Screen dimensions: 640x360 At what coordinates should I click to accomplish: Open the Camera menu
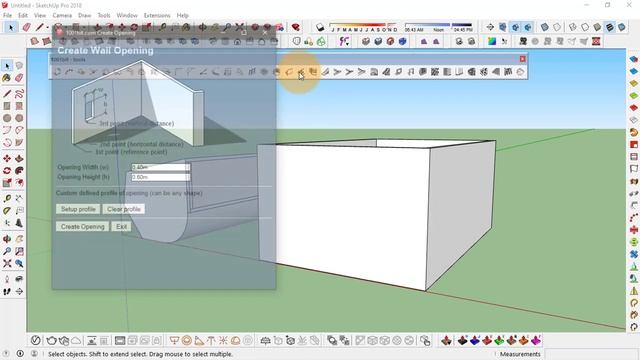[x=62, y=16]
